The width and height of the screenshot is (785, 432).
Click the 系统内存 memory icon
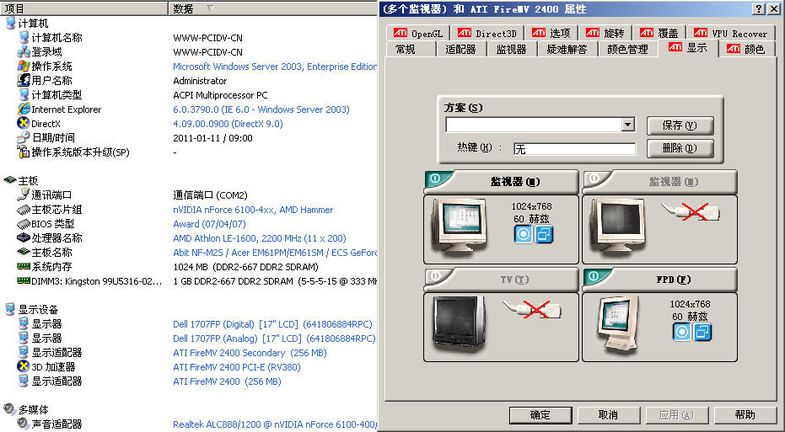click(x=24, y=266)
